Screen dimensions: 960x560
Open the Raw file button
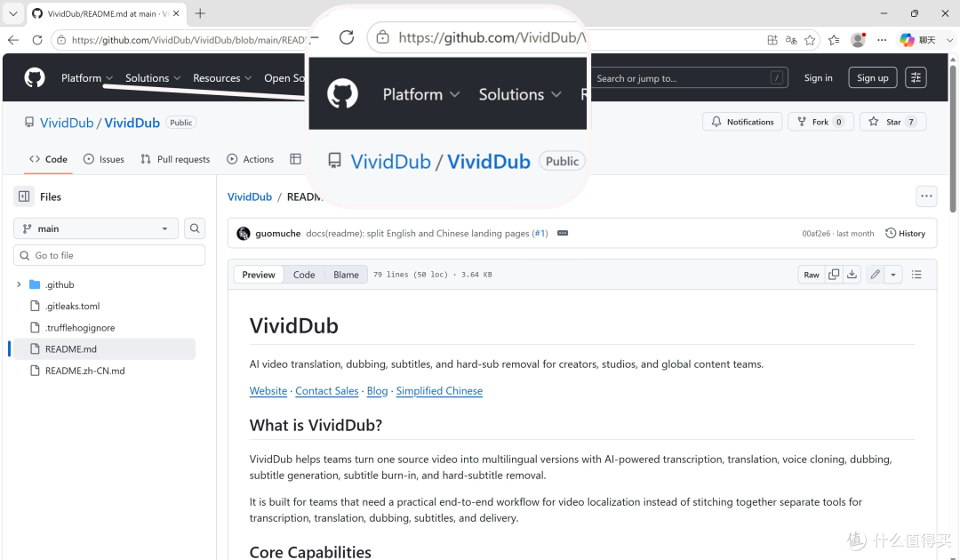pos(812,274)
